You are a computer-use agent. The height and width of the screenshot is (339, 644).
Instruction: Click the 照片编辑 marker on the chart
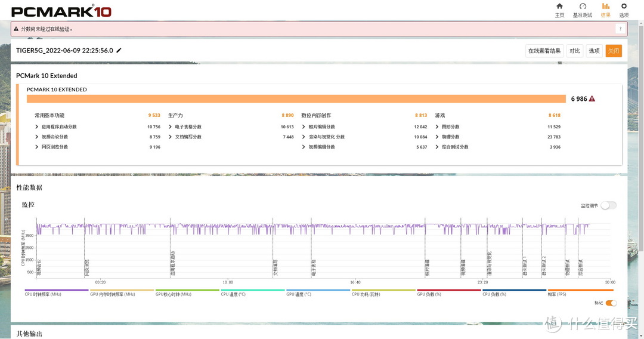[427, 267]
